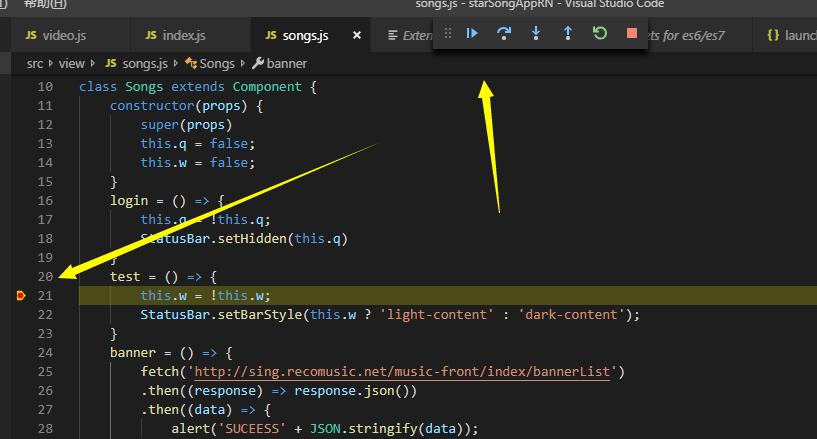Continue debugging with the play button
The height and width of the screenshot is (439, 817).
click(472, 34)
